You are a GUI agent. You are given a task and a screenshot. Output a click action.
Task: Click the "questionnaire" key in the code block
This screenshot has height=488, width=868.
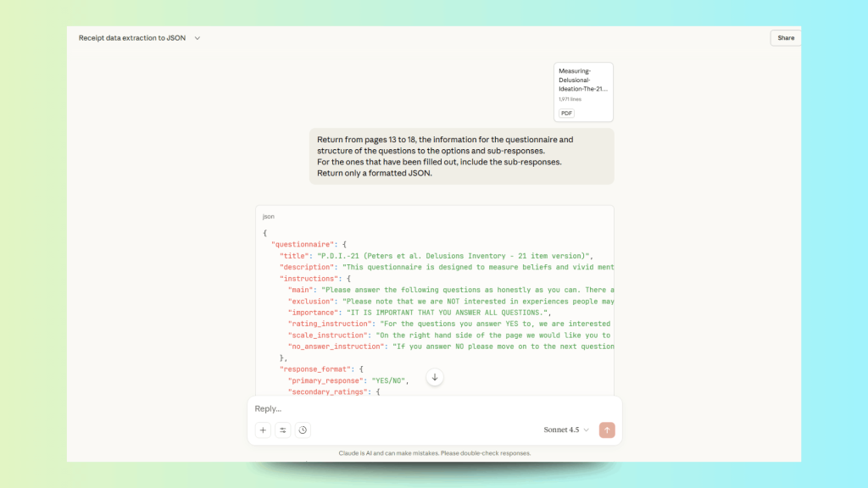point(301,244)
